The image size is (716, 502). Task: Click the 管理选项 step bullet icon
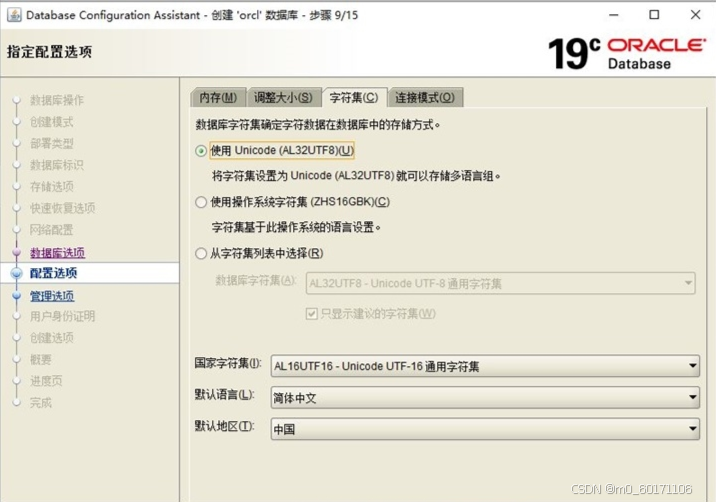tap(17, 296)
